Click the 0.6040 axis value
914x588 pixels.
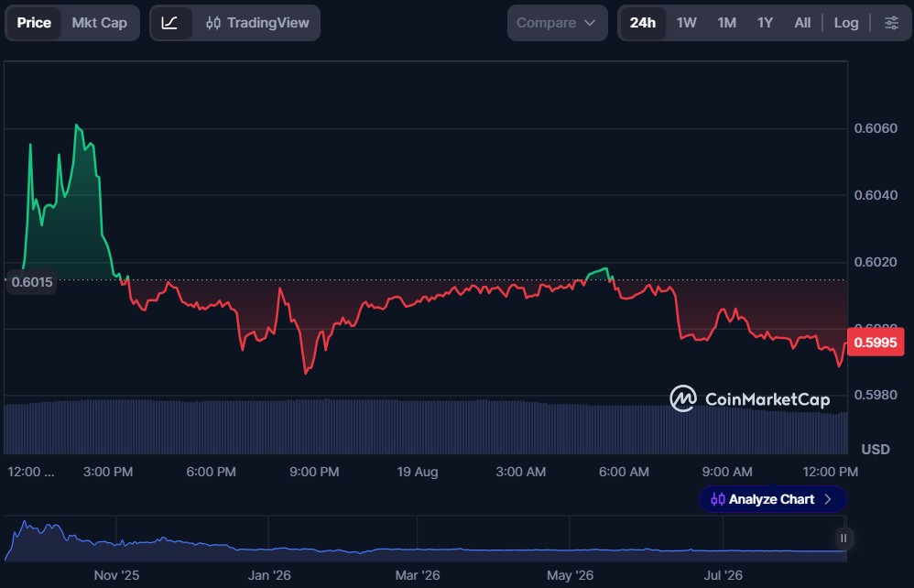pyautogui.click(x=876, y=195)
